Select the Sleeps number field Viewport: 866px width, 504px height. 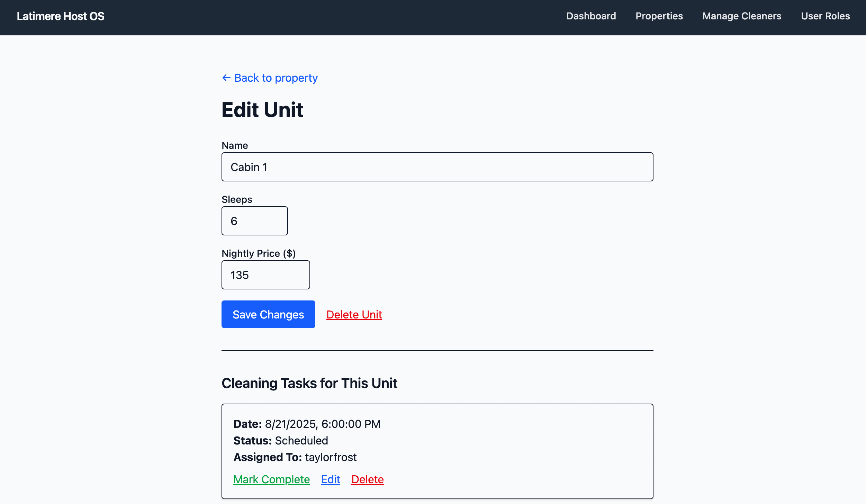tap(254, 221)
